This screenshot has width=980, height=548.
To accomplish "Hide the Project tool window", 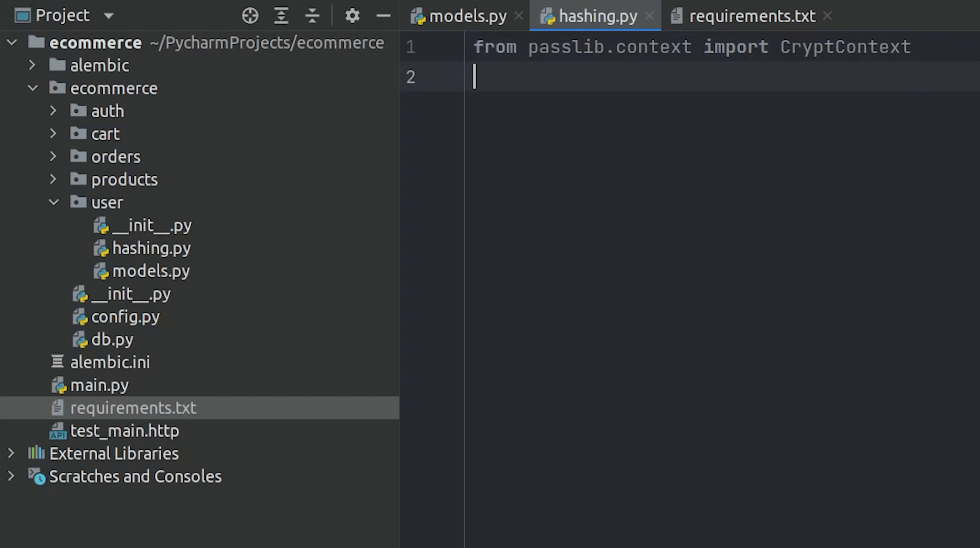I will click(383, 16).
